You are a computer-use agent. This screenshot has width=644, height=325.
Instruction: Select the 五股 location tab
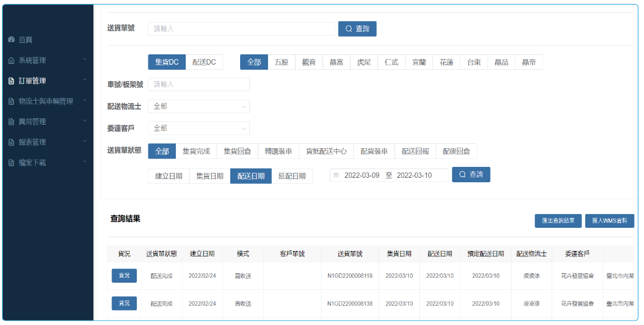click(x=281, y=62)
